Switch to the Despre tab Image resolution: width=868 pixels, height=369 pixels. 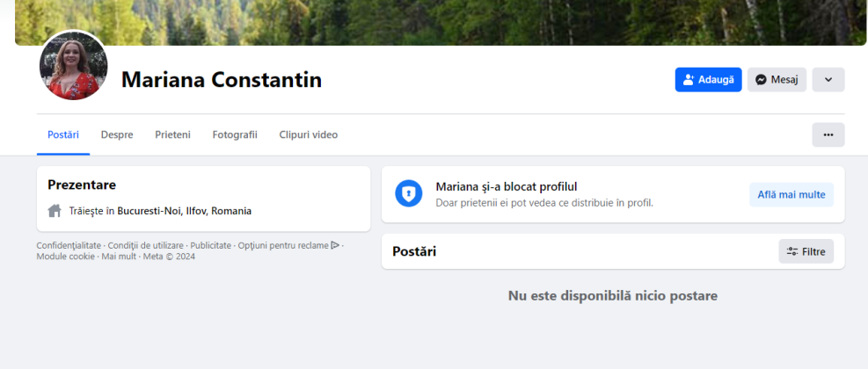[117, 134]
